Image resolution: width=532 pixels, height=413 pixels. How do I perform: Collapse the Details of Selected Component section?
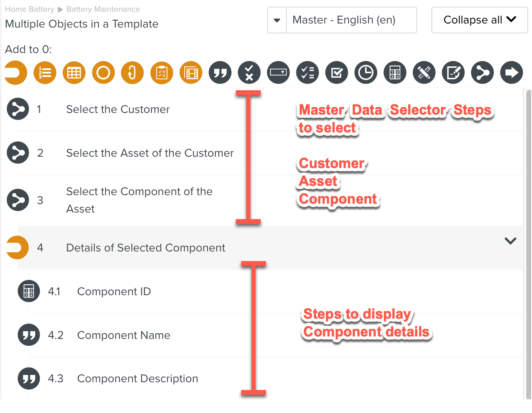[x=510, y=241]
